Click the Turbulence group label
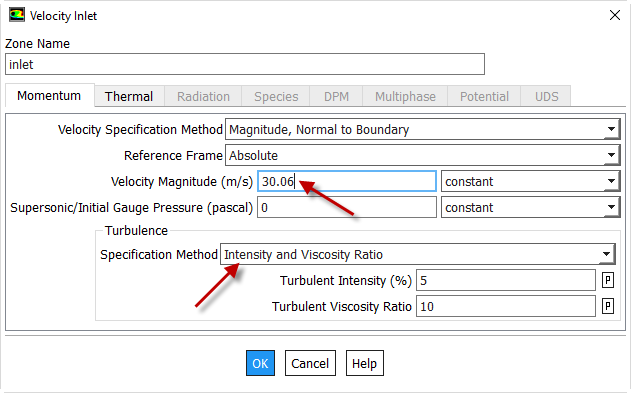The height and width of the screenshot is (393, 631). (x=136, y=230)
